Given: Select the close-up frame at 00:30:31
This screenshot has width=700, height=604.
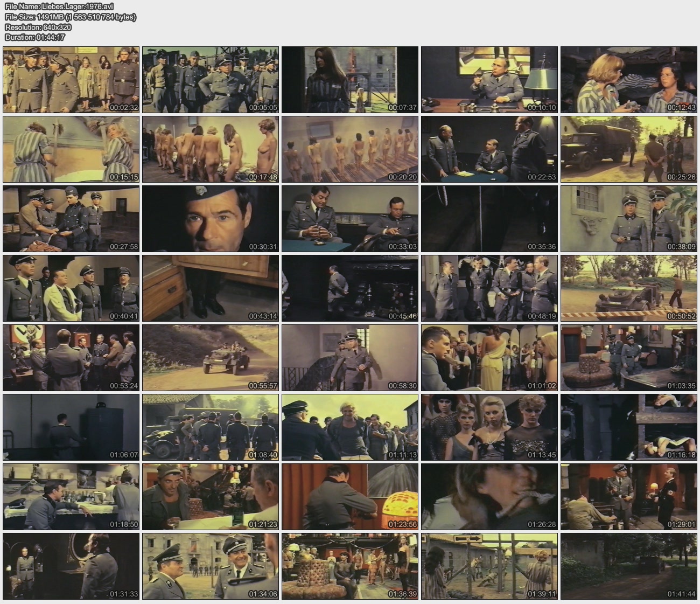Looking at the screenshot, I should [211, 219].
